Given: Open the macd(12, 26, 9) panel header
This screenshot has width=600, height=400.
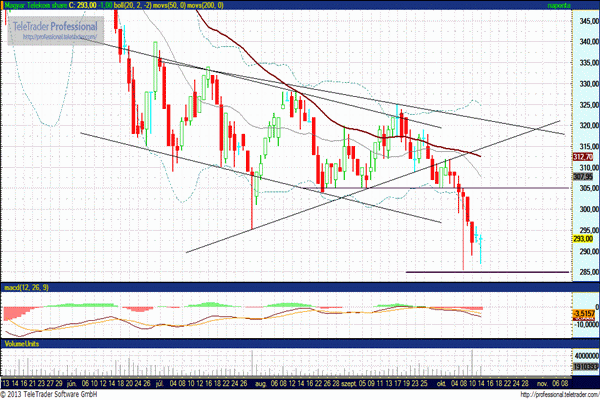Looking at the screenshot, I should click(25, 288).
